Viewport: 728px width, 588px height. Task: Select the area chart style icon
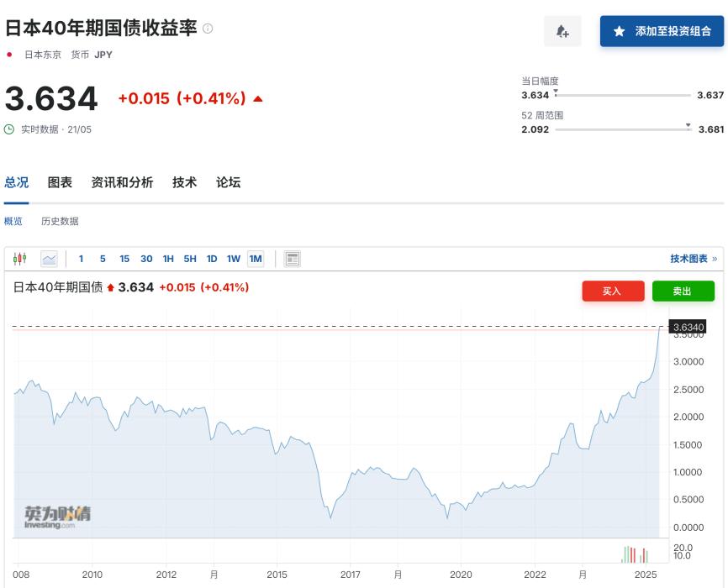point(49,260)
